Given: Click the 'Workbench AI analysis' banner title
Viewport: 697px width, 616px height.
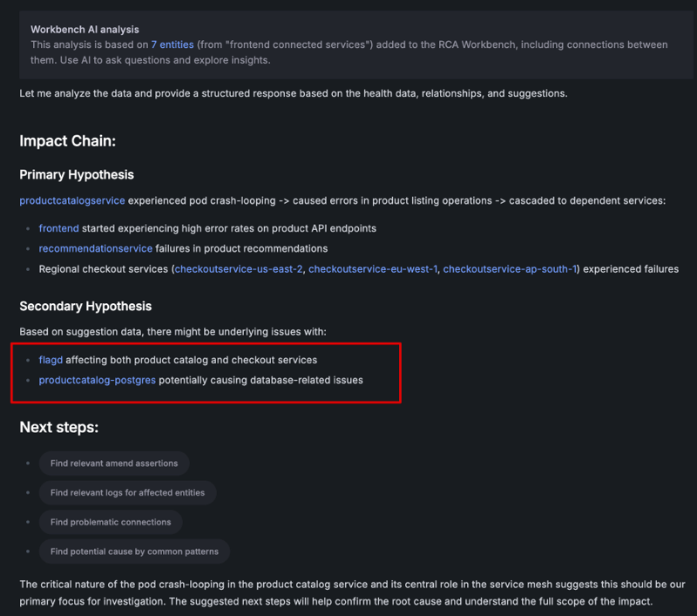Looking at the screenshot, I should pos(85,30).
